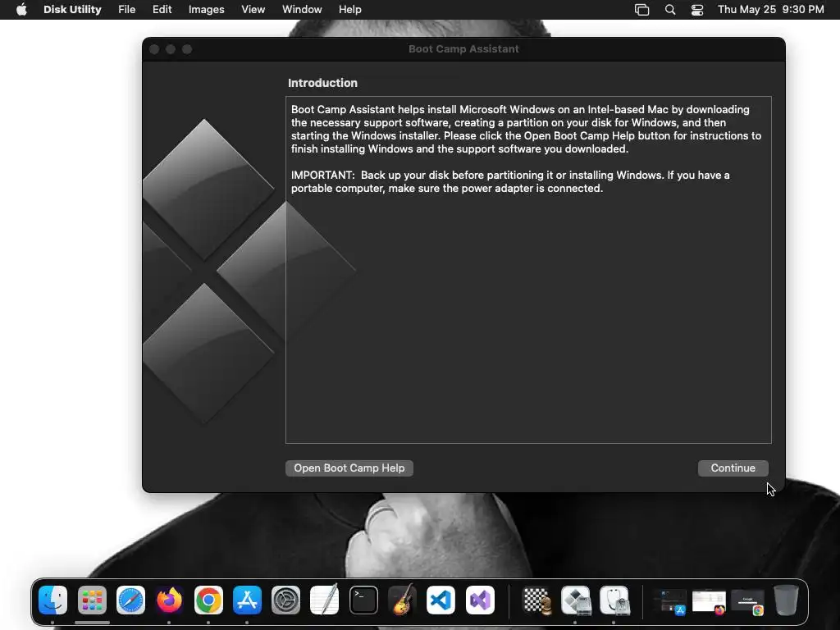The image size is (840, 630).
Task: Restore minimized Firefox window in dock
Action: tap(709, 601)
